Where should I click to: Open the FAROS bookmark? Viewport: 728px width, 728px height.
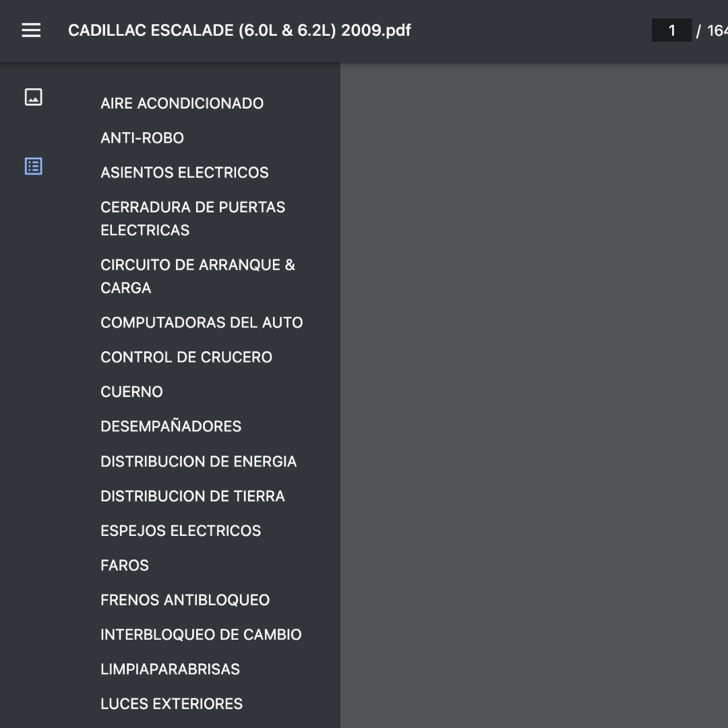pos(125,565)
